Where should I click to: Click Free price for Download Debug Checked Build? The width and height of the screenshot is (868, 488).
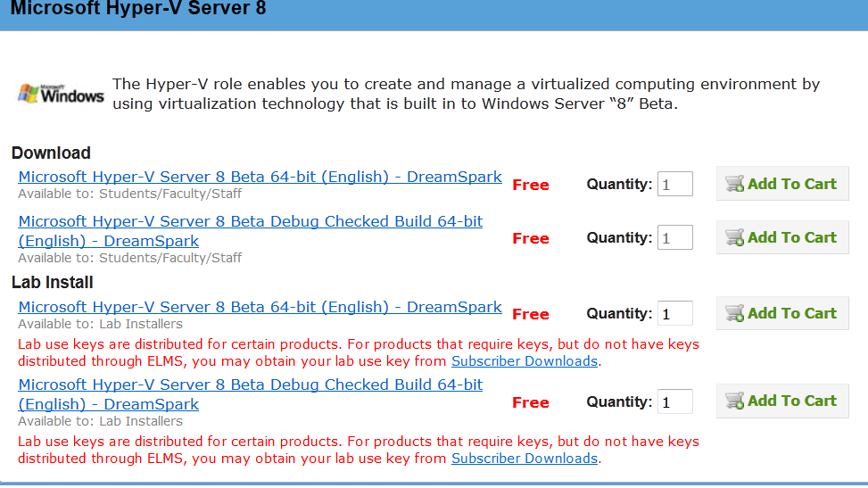click(531, 239)
